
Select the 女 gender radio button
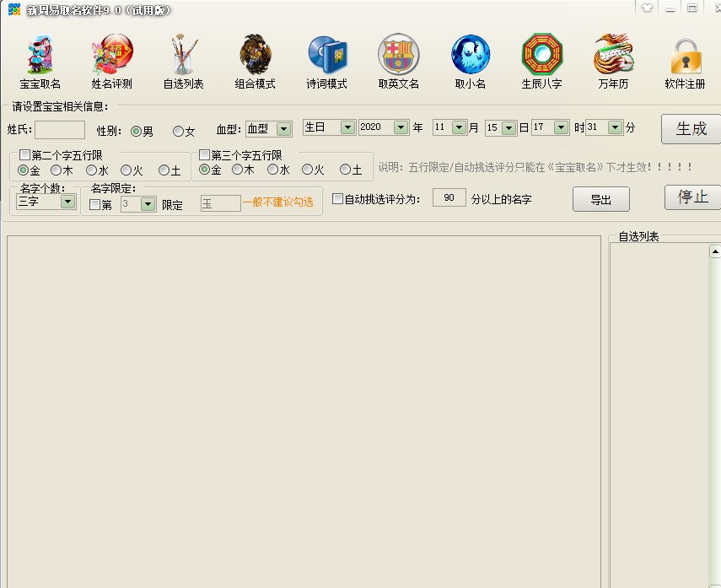point(178,131)
